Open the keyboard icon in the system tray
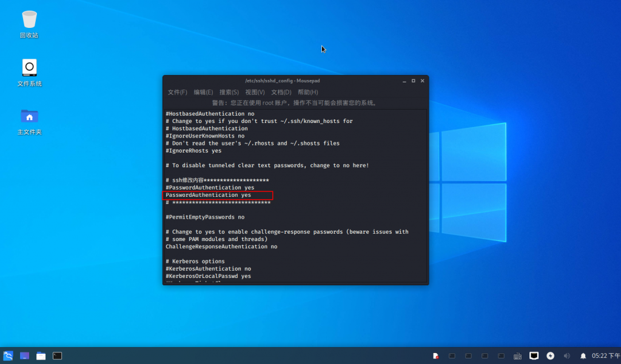Screen dimensions: 621x364 (x=517, y=356)
